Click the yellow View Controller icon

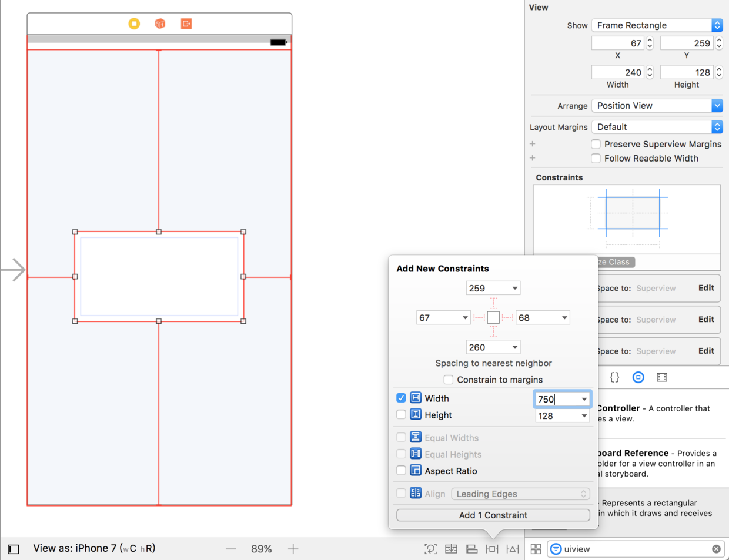[x=134, y=24]
